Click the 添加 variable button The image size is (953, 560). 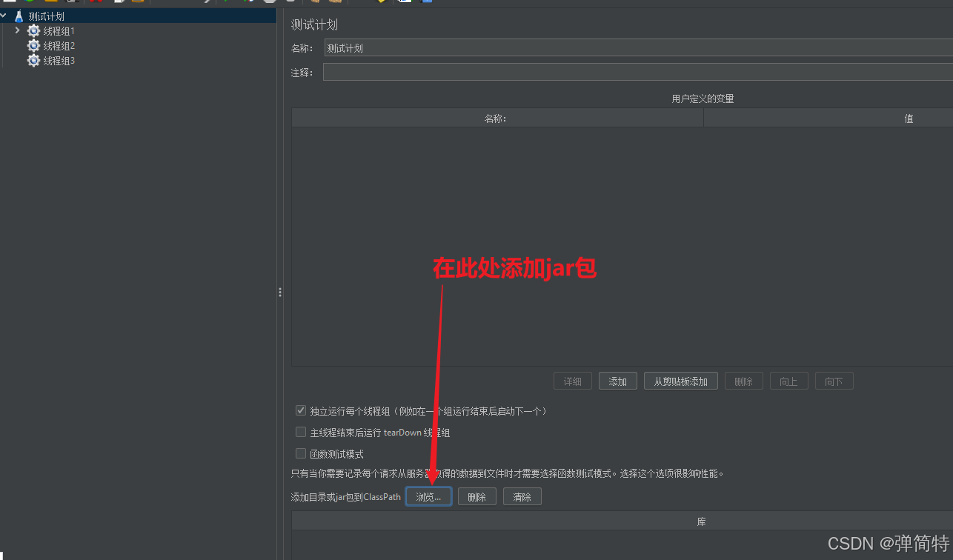(617, 380)
